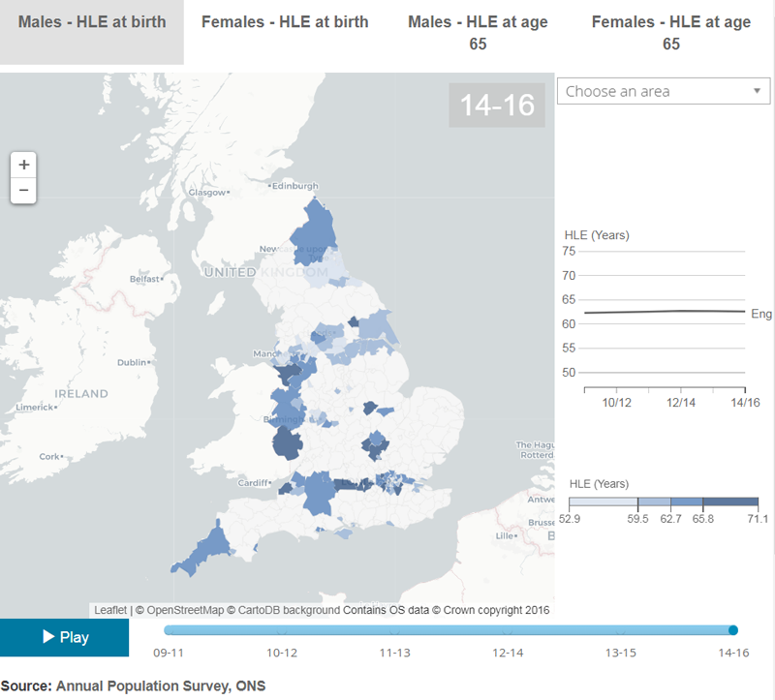775x700 pixels.
Task: Click the Leaflet attribution link
Action: [x=109, y=610]
